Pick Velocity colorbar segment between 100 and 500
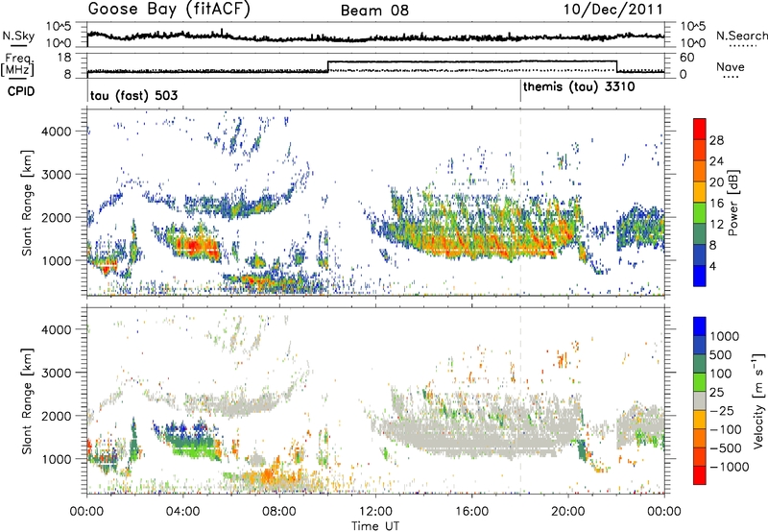 tap(700, 364)
